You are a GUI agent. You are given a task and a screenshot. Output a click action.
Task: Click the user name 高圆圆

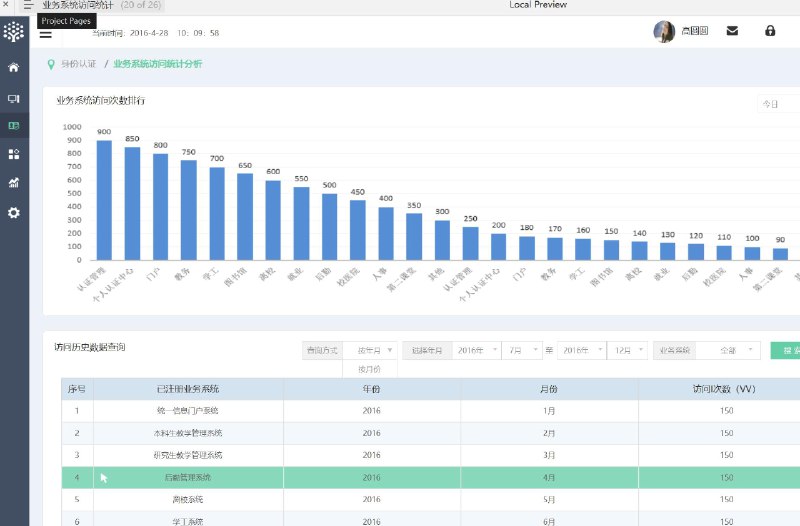coord(694,31)
